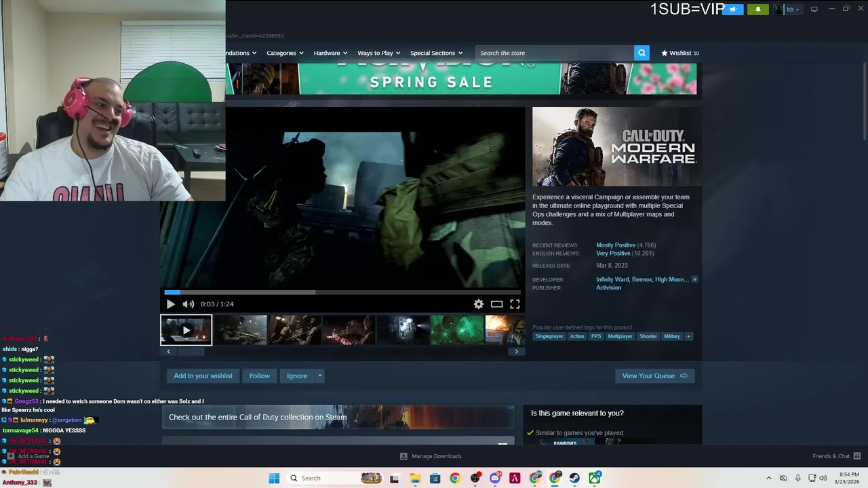Viewport: 868px width, 488px height.
Task: Show hidden icons tray chevron
Action: [768, 478]
